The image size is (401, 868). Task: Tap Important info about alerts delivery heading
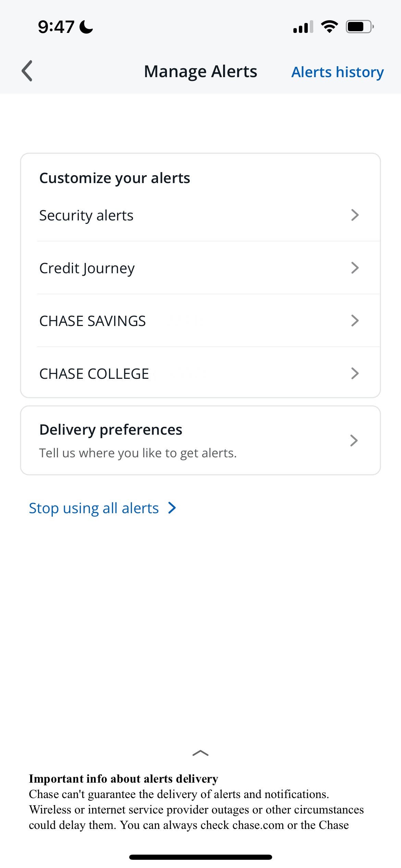click(123, 779)
